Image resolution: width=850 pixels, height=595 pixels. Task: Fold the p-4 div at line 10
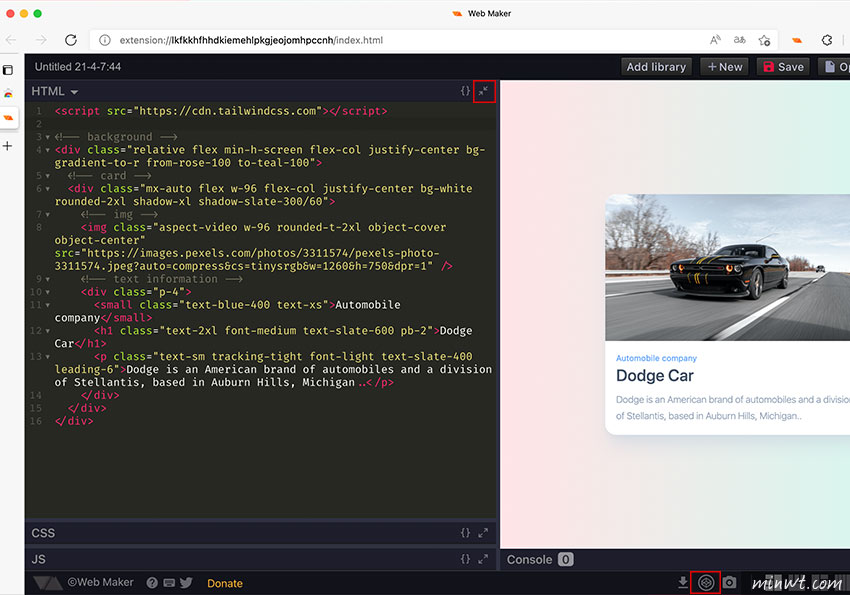tap(48, 293)
